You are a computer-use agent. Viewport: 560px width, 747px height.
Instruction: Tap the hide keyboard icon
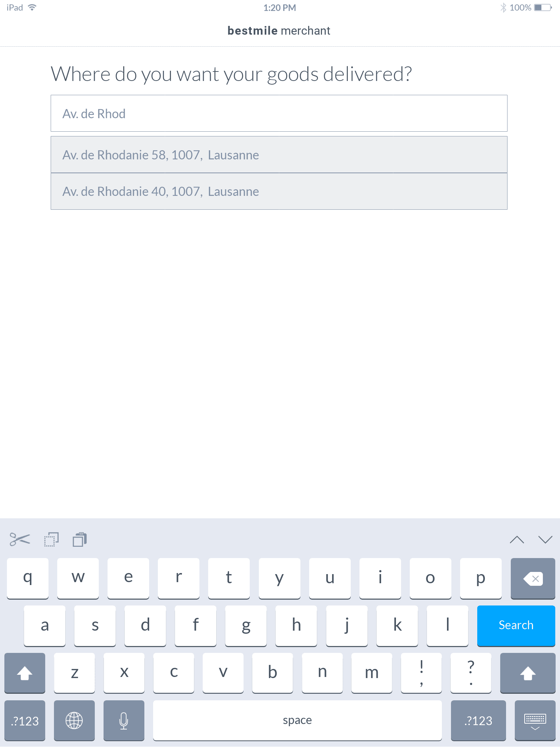click(x=535, y=720)
